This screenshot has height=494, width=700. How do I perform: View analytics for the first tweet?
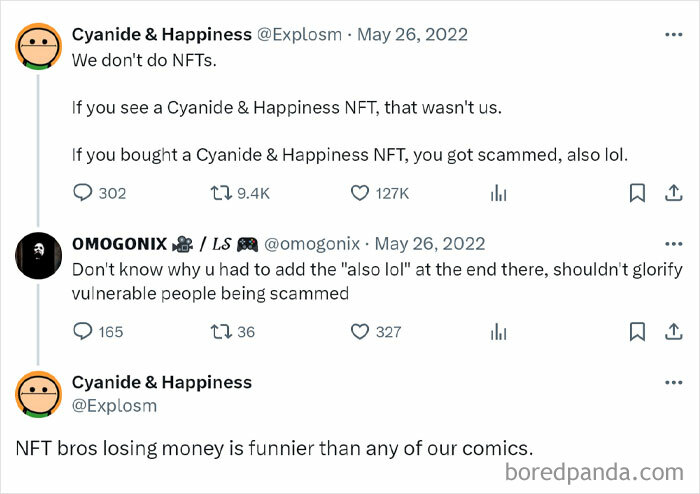point(499,193)
